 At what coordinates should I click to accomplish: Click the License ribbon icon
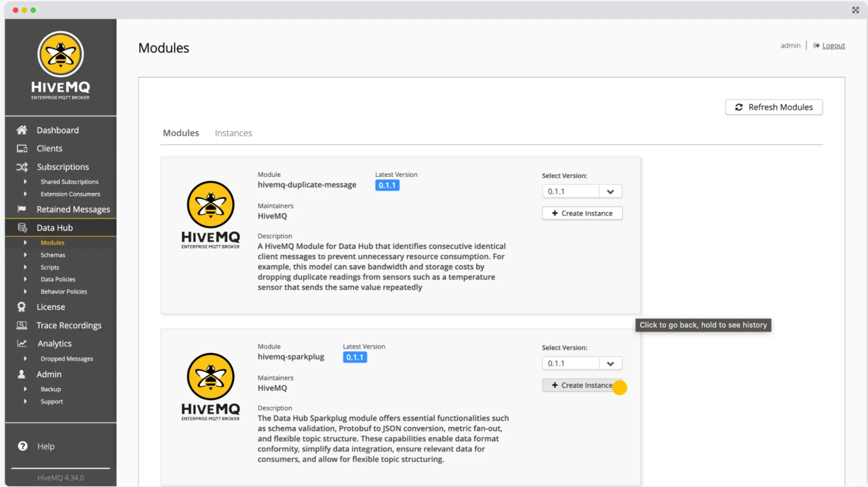(x=21, y=307)
